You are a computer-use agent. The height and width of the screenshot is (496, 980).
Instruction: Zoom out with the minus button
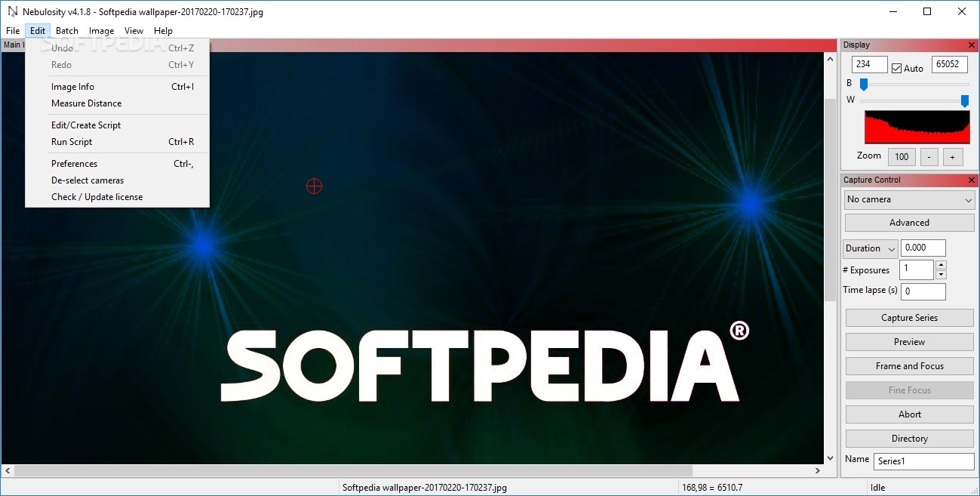[929, 157]
